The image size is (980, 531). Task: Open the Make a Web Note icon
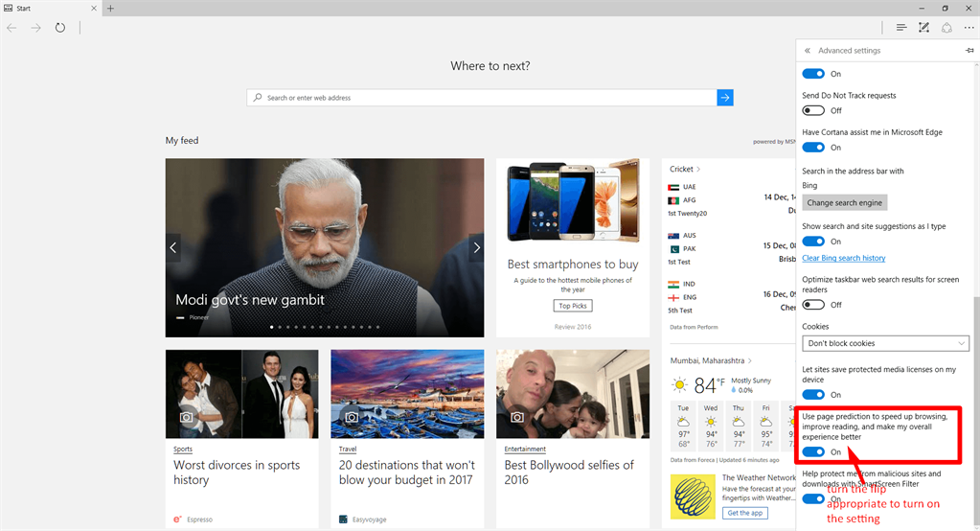coord(923,28)
